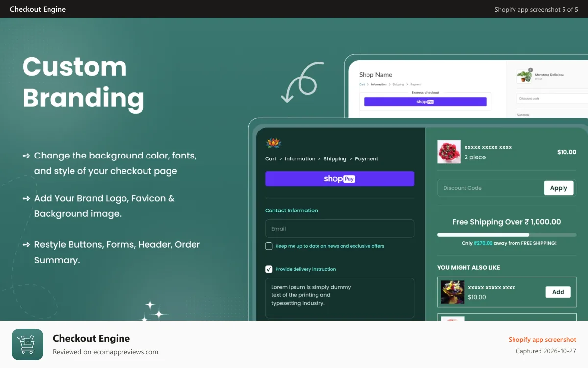Enable Keep me up to date checkbox
Screen dimensions: 588x368
269,246
